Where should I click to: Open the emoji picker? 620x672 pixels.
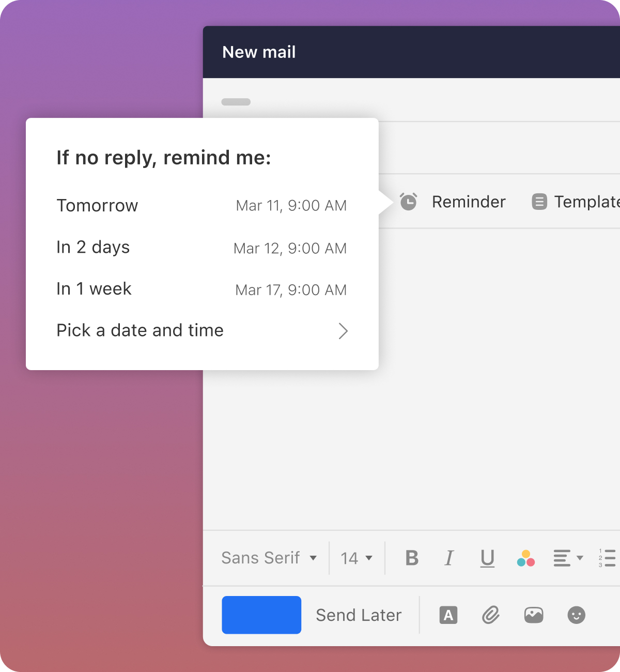(x=577, y=615)
